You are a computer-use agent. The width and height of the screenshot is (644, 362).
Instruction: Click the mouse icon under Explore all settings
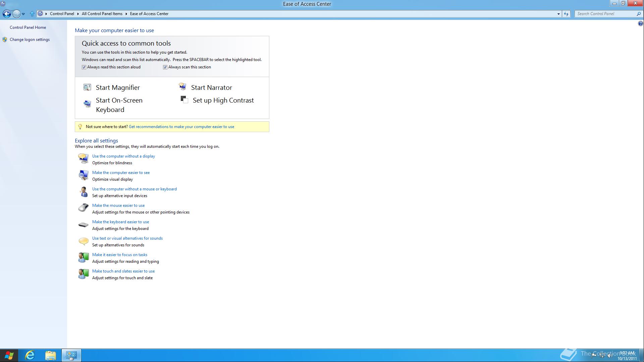click(x=83, y=208)
